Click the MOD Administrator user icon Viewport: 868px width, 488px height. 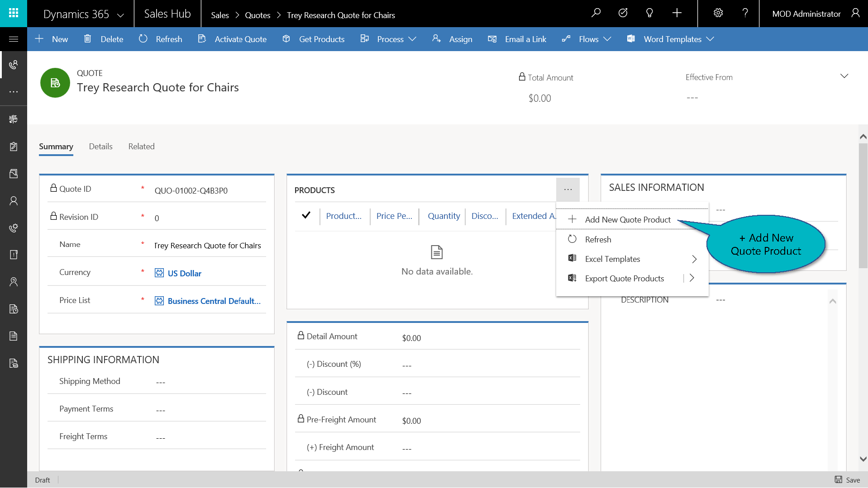pos(855,13)
